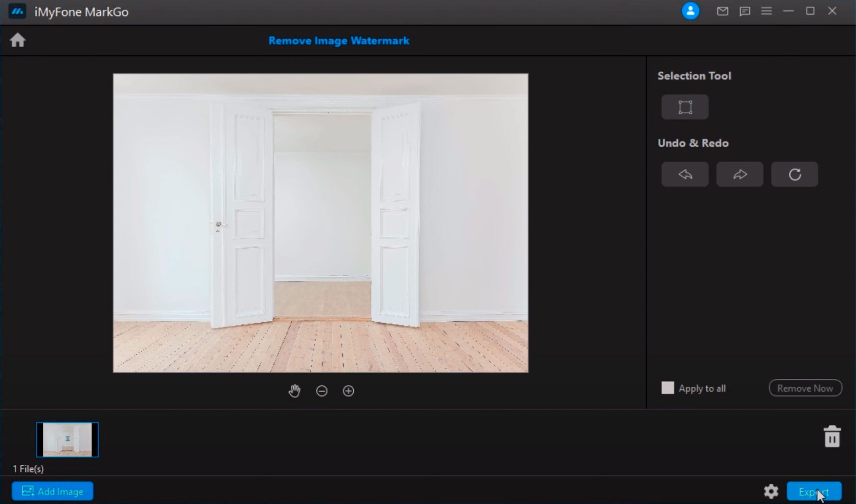Enable the Apply to all checkbox
Image resolution: width=856 pixels, height=504 pixels.
coord(668,388)
